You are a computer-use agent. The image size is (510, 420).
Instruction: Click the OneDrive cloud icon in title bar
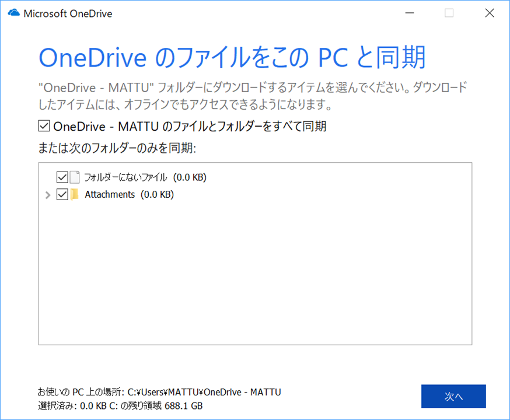pyautogui.click(x=13, y=13)
